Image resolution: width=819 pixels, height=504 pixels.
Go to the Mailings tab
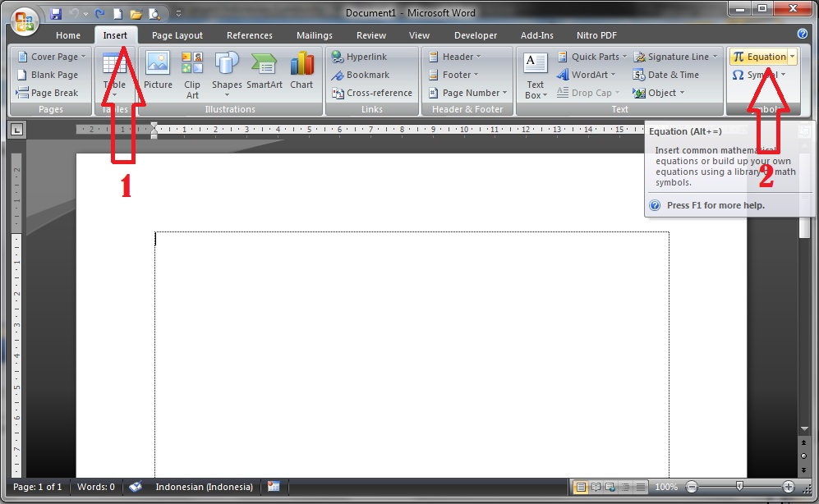pos(314,35)
